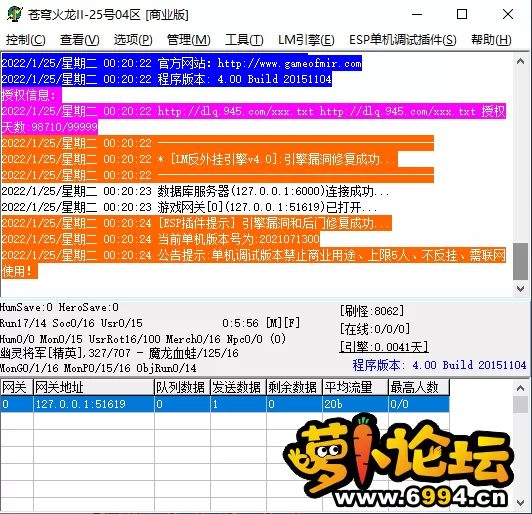532x514 pixels.
Task: Click the Run17/14 Soc0/16 status text
Action: click(71, 323)
